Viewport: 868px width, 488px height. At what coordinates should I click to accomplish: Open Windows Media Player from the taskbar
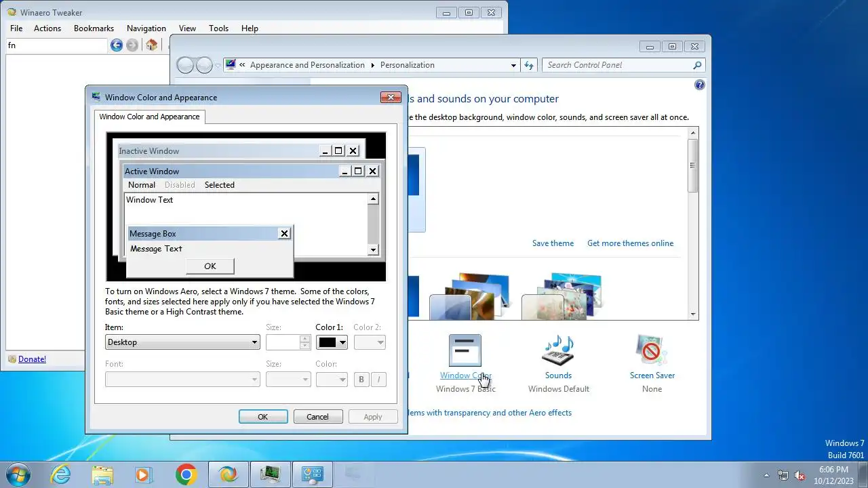tap(144, 474)
